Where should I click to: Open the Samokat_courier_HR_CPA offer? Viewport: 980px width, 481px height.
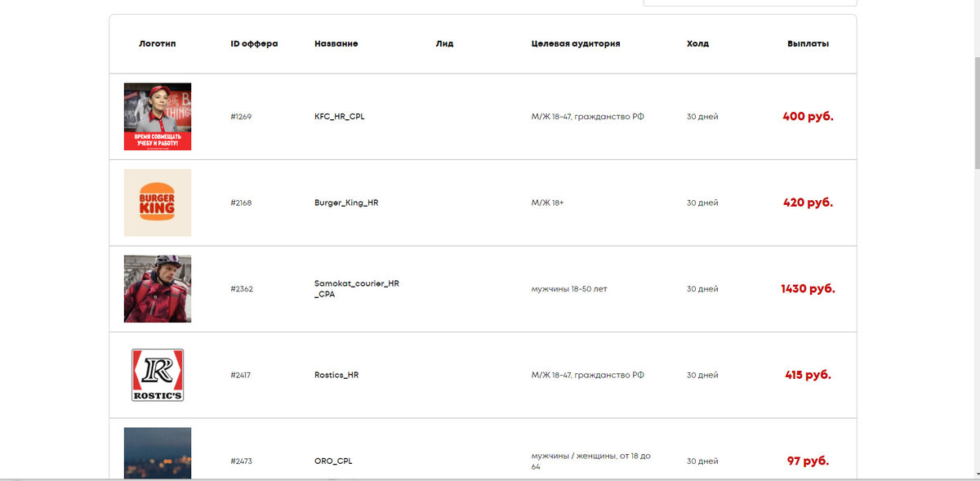point(357,288)
